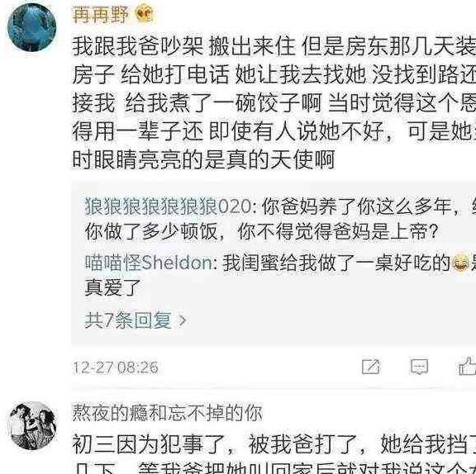Tap reply text 真爱了
The width and height of the screenshot is (476, 474).
[x=112, y=287]
